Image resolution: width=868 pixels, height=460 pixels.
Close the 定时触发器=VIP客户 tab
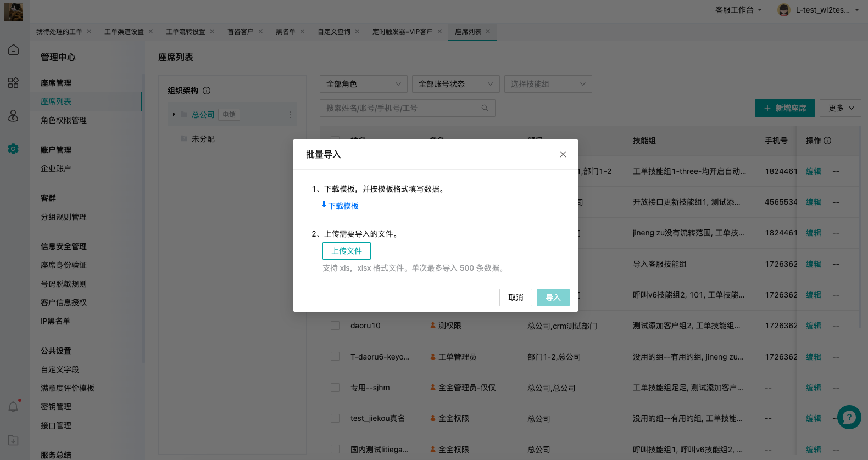click(439, 32)
